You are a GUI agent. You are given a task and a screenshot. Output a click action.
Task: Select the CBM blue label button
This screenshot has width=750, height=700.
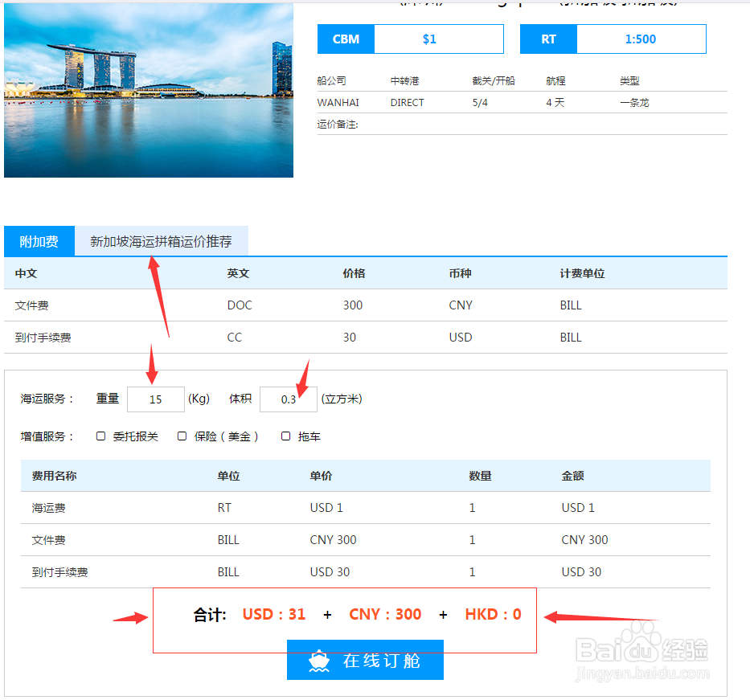[346, 39]
